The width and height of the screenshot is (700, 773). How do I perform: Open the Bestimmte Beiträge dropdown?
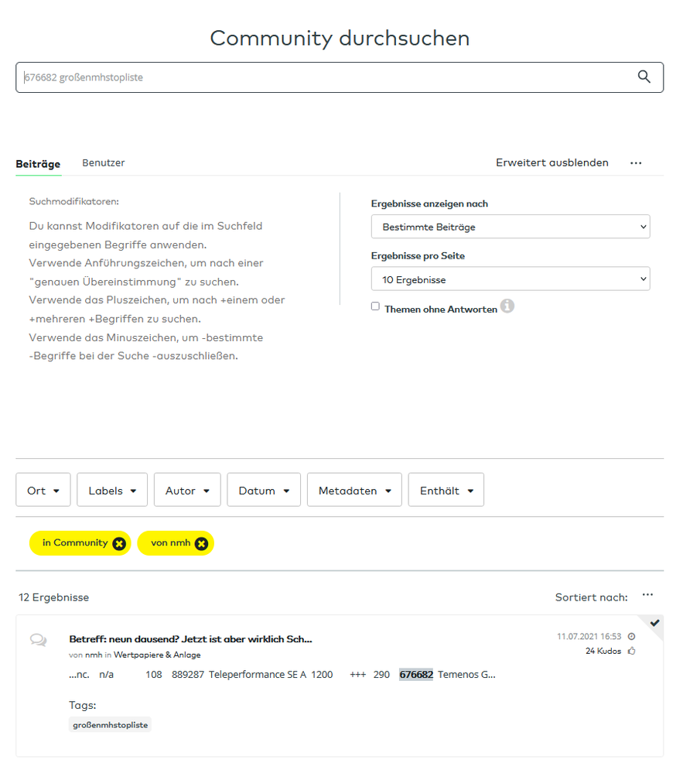(510, 227)
